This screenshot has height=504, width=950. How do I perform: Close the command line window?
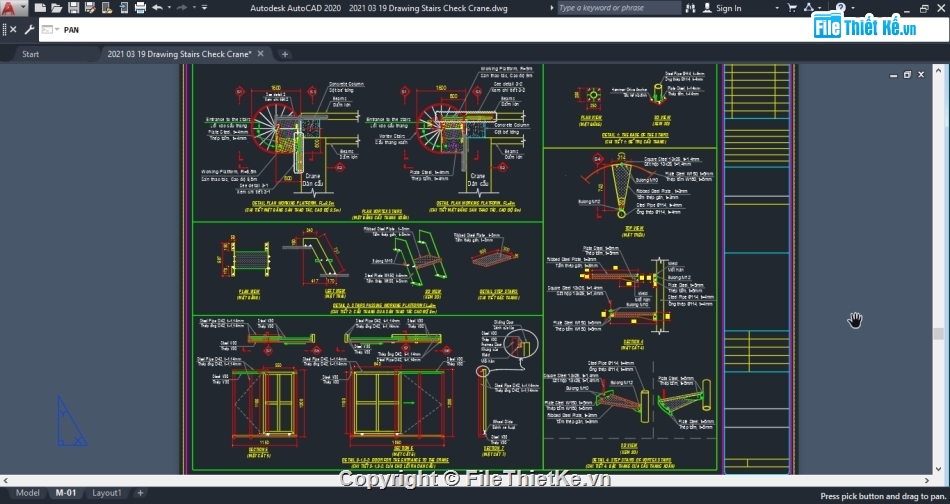pos(13,30)
